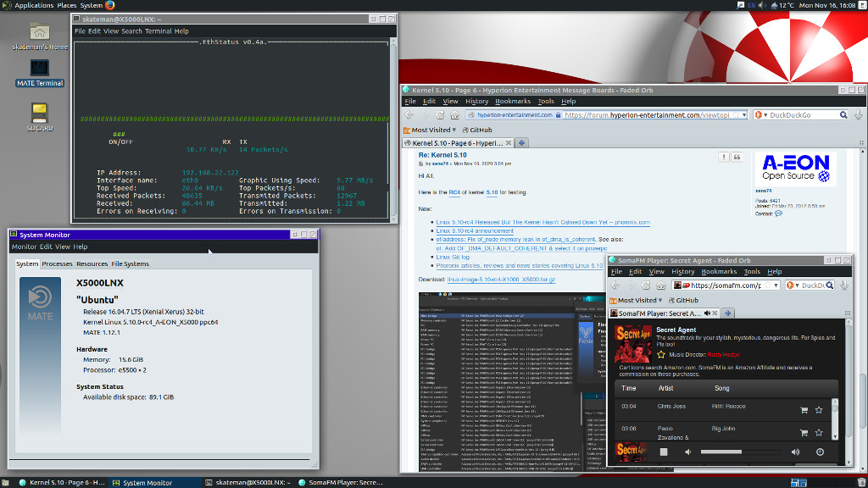This screenshot has height=488, width=868.
Task: Go home in SomaFM browser window
Action: [661, 286]
